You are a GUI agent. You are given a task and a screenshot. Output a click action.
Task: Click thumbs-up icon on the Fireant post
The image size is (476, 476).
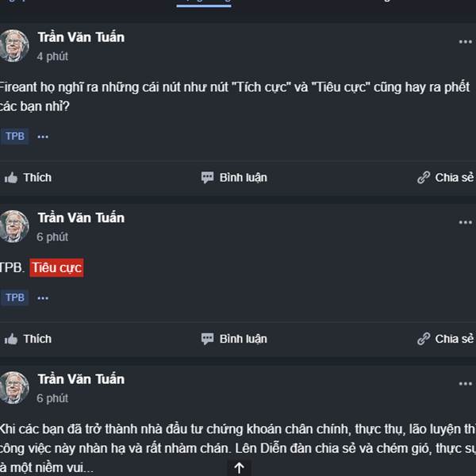coord(11,178)
